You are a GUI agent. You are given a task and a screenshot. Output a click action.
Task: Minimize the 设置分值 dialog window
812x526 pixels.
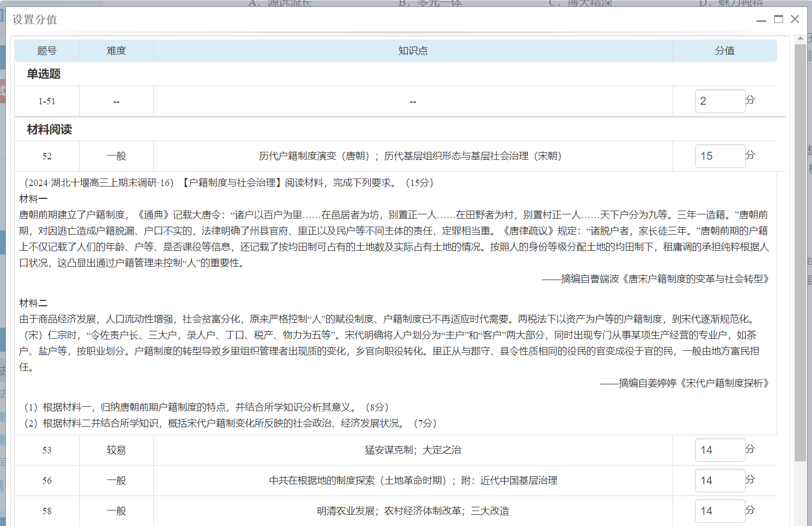point(761,20)
